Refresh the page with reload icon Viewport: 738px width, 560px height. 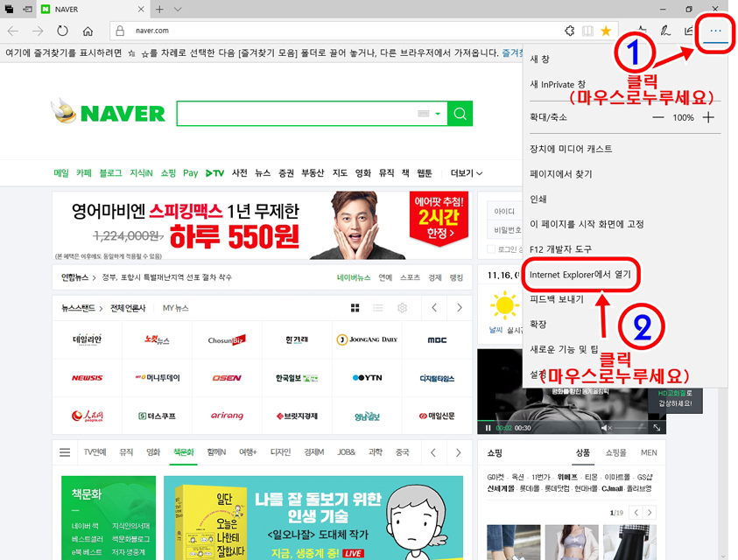pos(62,31)
